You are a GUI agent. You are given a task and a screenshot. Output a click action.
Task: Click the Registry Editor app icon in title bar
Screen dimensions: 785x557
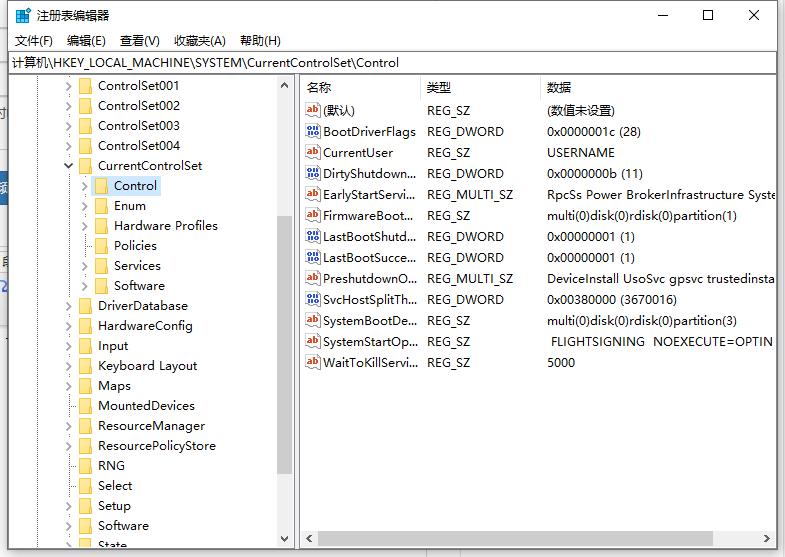tap(22, 15)
